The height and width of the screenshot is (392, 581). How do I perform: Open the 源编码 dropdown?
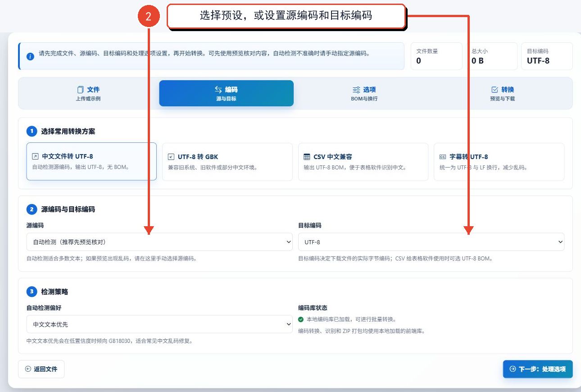pos(159,242)
